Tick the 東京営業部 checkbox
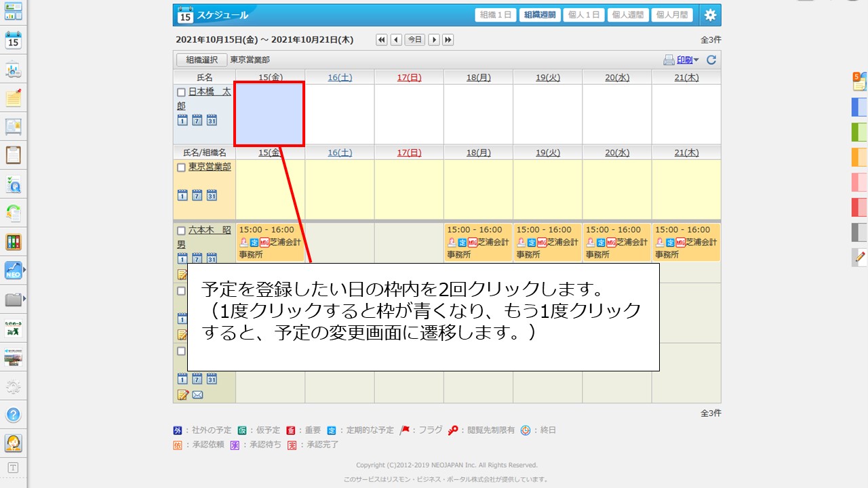The image size is (868, 488). point(181,167)
